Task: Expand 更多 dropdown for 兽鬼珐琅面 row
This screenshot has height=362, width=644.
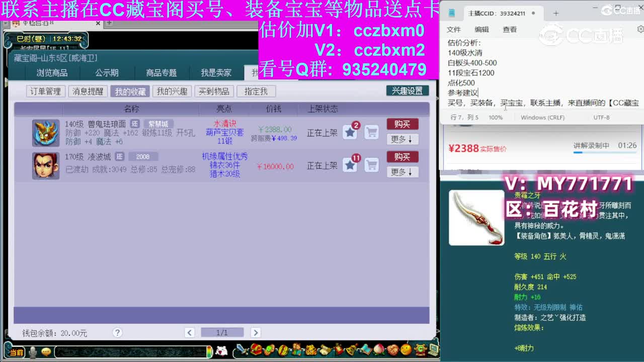Action: coord(402,139)
